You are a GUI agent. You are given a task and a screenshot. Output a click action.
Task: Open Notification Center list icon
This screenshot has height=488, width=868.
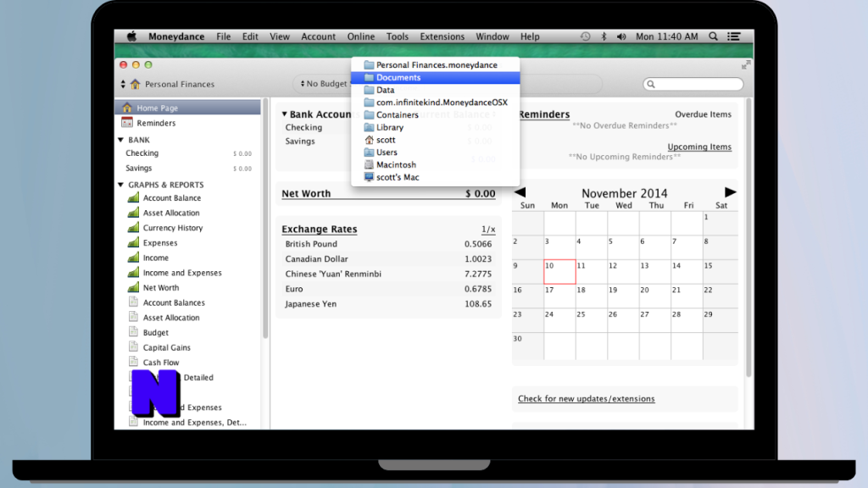click(734, 36)
